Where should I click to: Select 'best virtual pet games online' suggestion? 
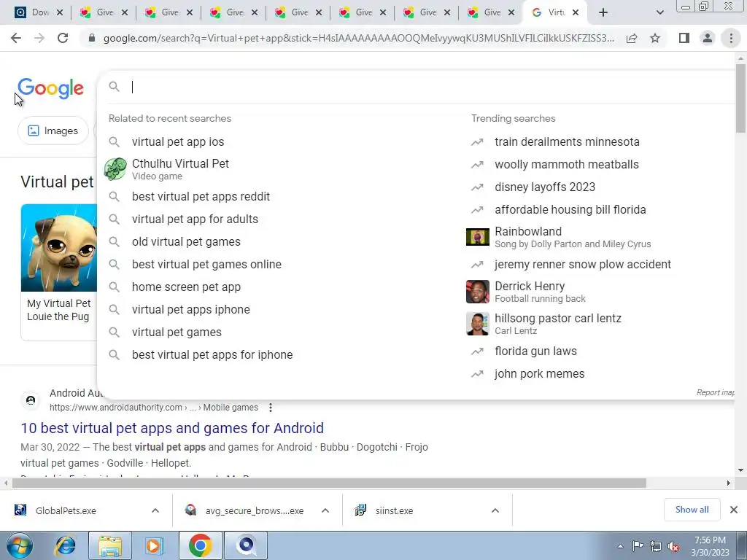click(x=206, y=264)
